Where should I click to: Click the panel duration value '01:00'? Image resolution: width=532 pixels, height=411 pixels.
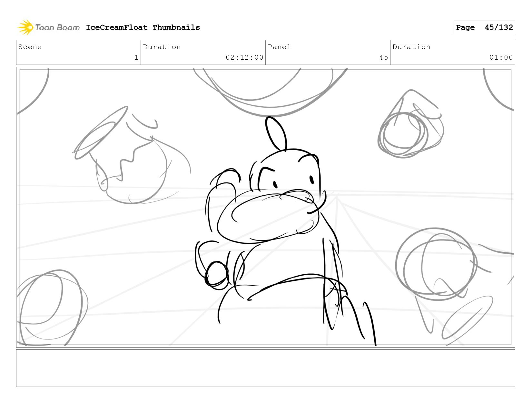(501, 57)
